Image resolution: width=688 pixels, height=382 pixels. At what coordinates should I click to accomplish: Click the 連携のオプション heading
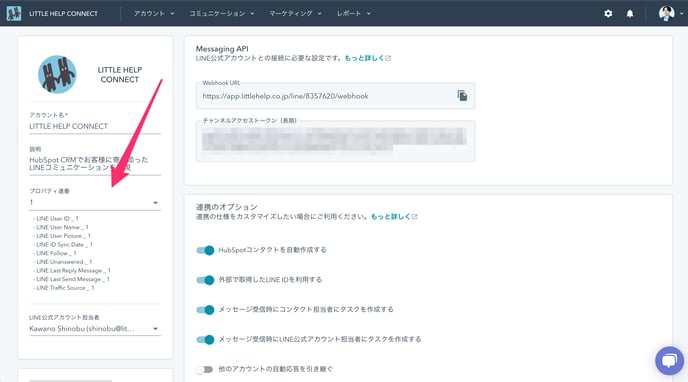226,207
